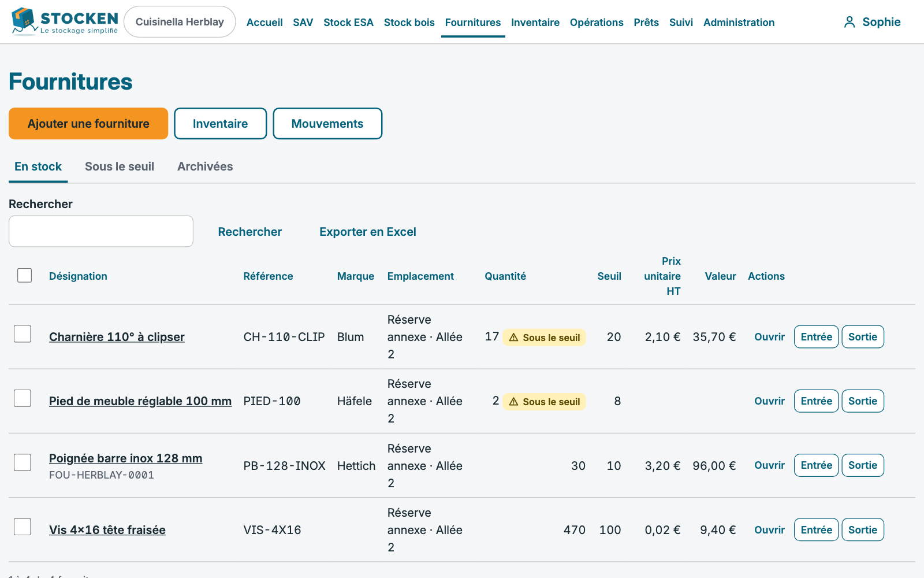This screenshot has width=924, height=578.
Task: Click Ajouter une fourniture button
Action: click(x=88, y=124)
